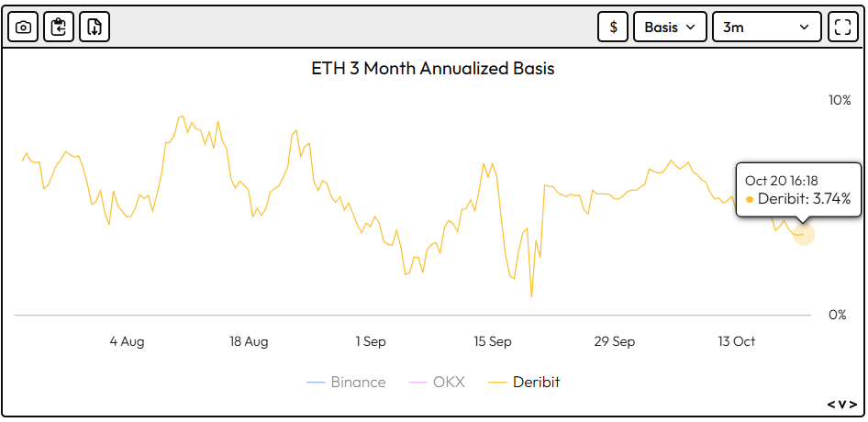Viewport: 868px width, 422px height.
Task: Click the highlighted Oct 20 data point
Action: (804, 233)
